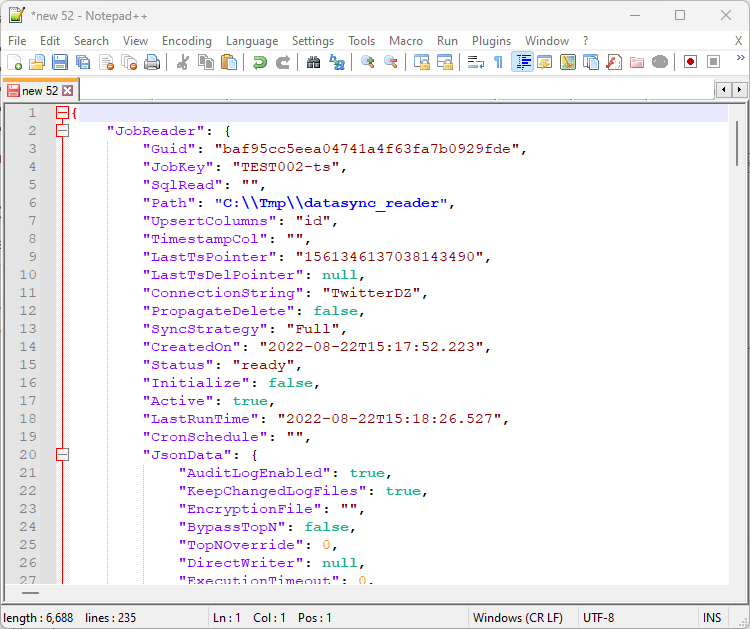Image resolution: width=750 pixels, height=629 pixels.
Task: Select the new 52 document tab
Action: [40, 91]
